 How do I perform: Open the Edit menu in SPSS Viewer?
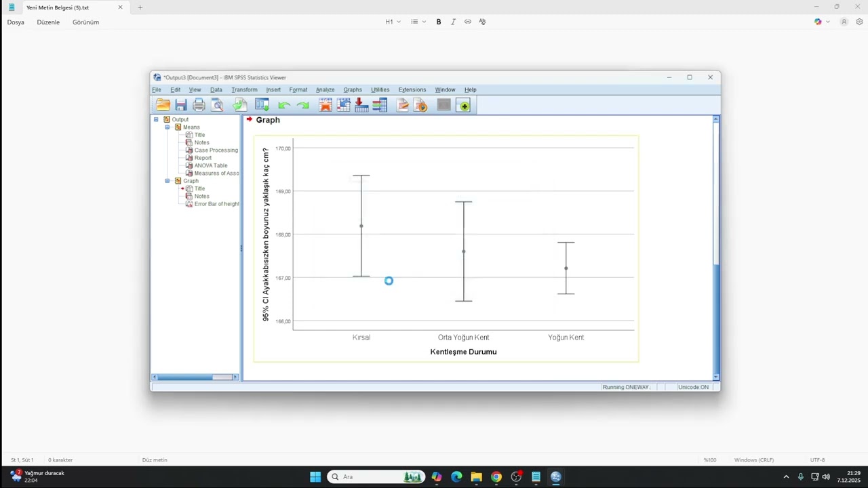click(x=176, y=89)
